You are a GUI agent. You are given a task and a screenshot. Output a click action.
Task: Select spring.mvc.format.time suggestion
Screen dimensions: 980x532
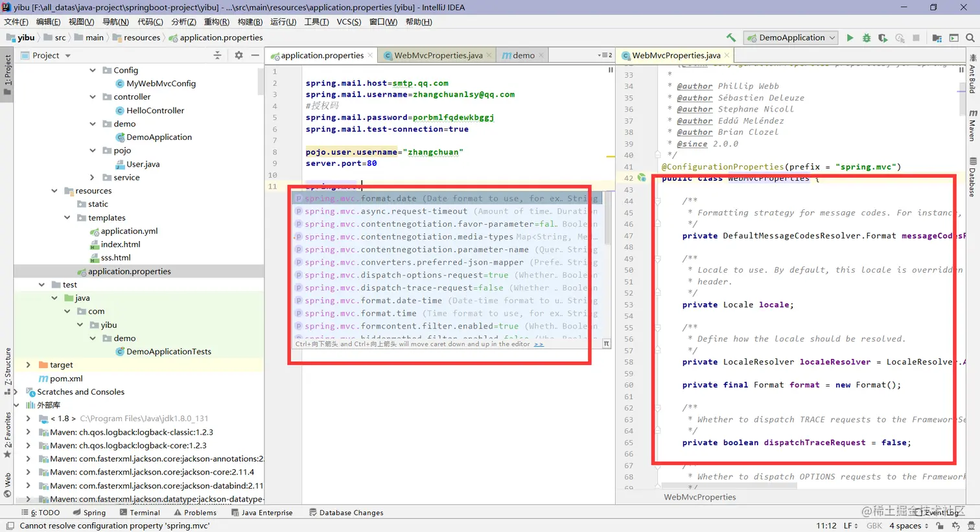pos(446,313)
